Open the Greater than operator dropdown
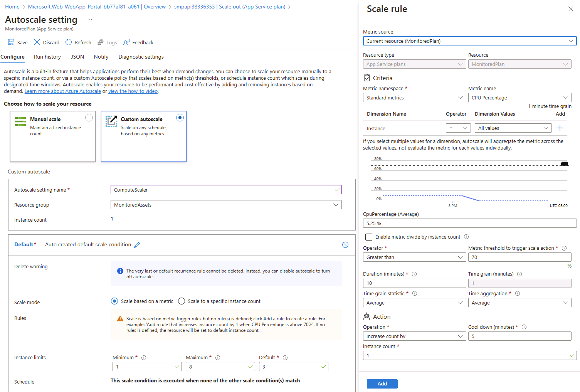This screenshot has height=392, width=580. click(x=415, y=257)
